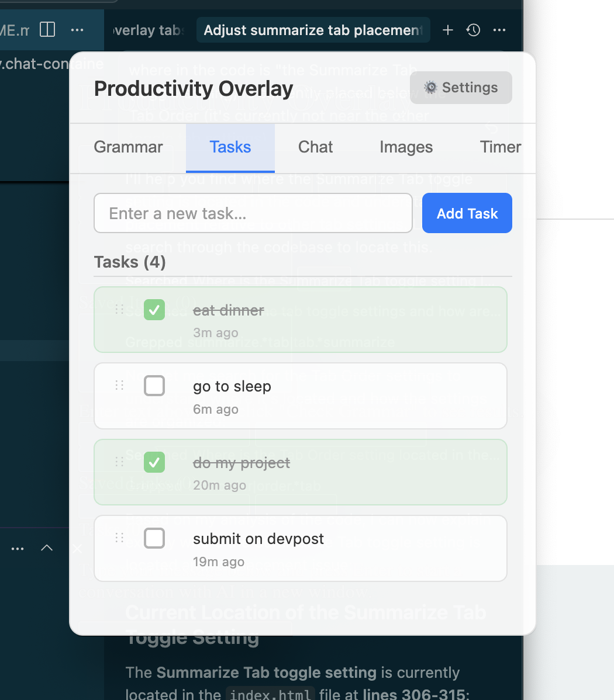Screen dimensions: 614x700
Task: Uncheck the do my project task
Action: click(x=154, y=462)
